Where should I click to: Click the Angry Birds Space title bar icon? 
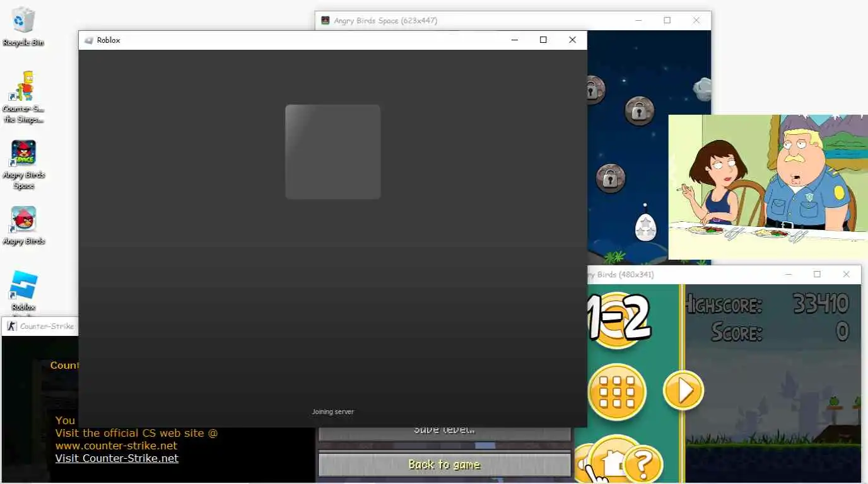coord(325,20)
